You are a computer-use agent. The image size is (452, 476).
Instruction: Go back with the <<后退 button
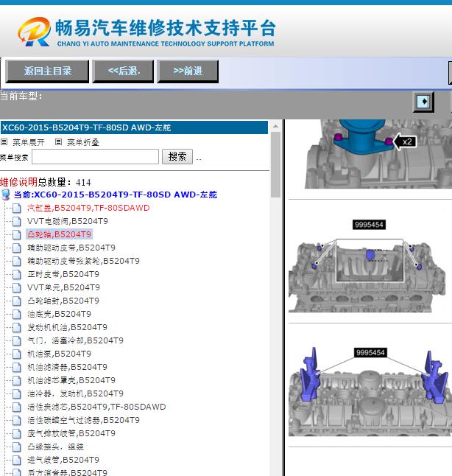[123, 71]
